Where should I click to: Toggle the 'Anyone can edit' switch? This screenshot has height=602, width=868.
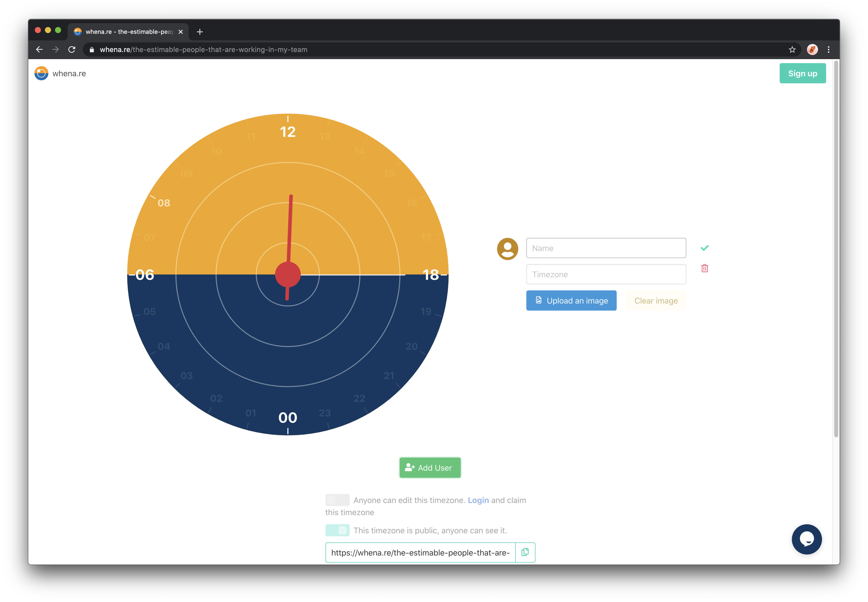click(337, 500)
